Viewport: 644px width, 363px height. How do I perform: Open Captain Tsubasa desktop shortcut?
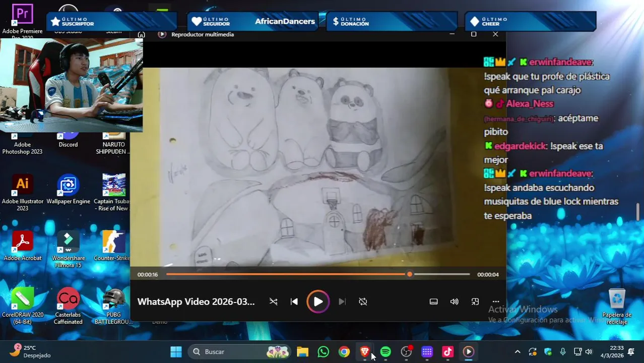click(113, 193)
